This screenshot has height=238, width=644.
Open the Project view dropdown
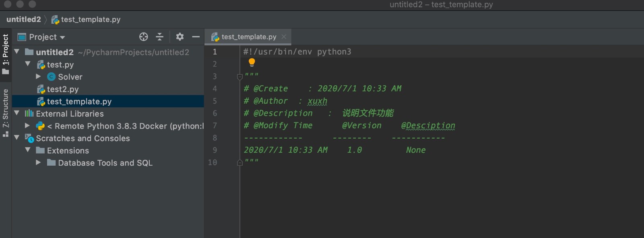coord(47,37)
